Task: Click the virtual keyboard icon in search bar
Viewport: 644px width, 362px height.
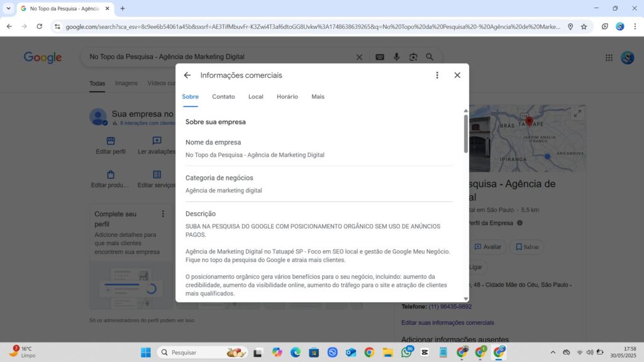Action: click(379, 57)
